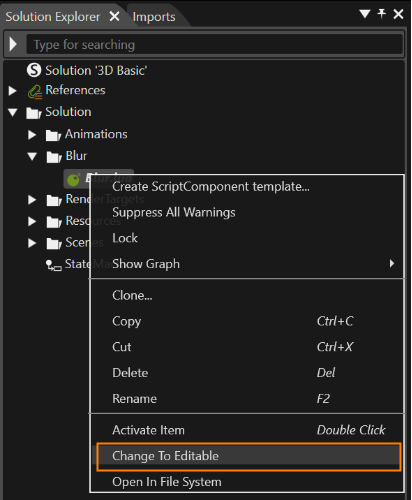Click the StateMachine node icon
The image size is (412, 500).
[x=53, y=265]
